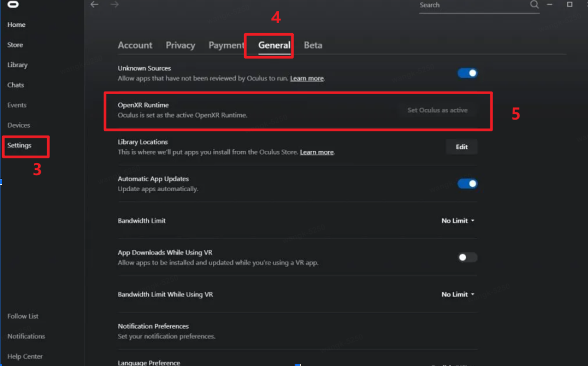The height and width of the screenshot is (366, 588).
Task: Open Learn more link for Library Locations
Action: [317, 152]
